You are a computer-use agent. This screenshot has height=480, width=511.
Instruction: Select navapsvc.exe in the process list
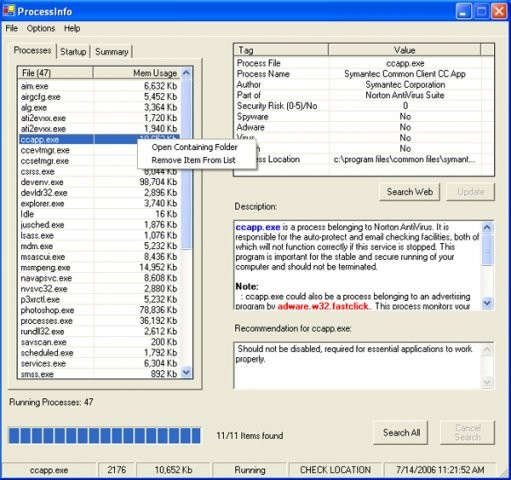[x=99, y=278]
